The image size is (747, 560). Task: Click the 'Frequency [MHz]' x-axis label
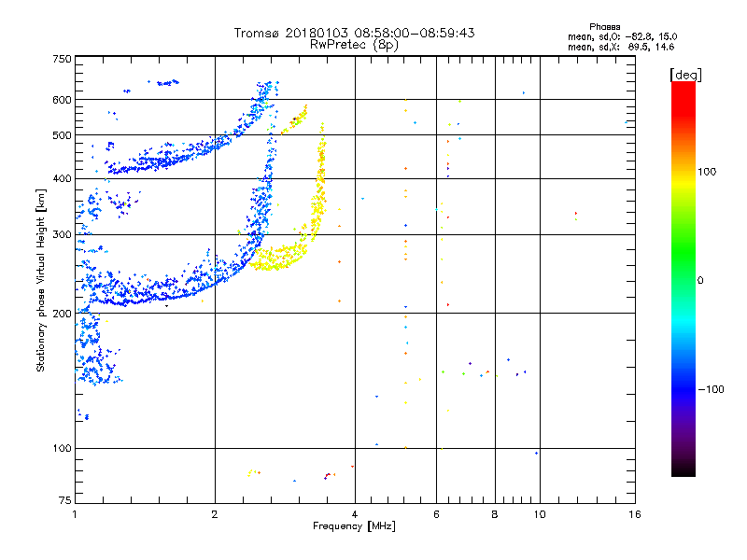click(354, 526)
